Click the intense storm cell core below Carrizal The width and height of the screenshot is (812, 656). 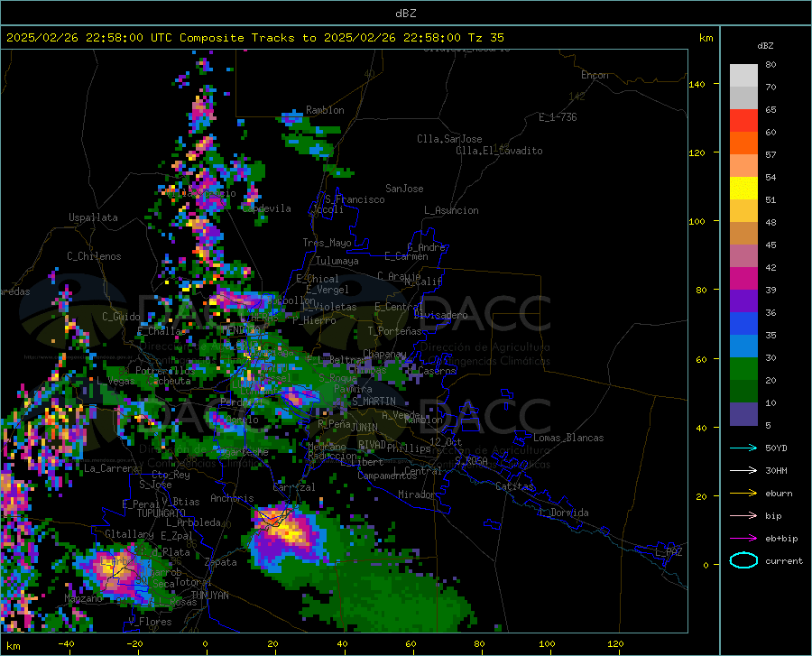point(286,530)
